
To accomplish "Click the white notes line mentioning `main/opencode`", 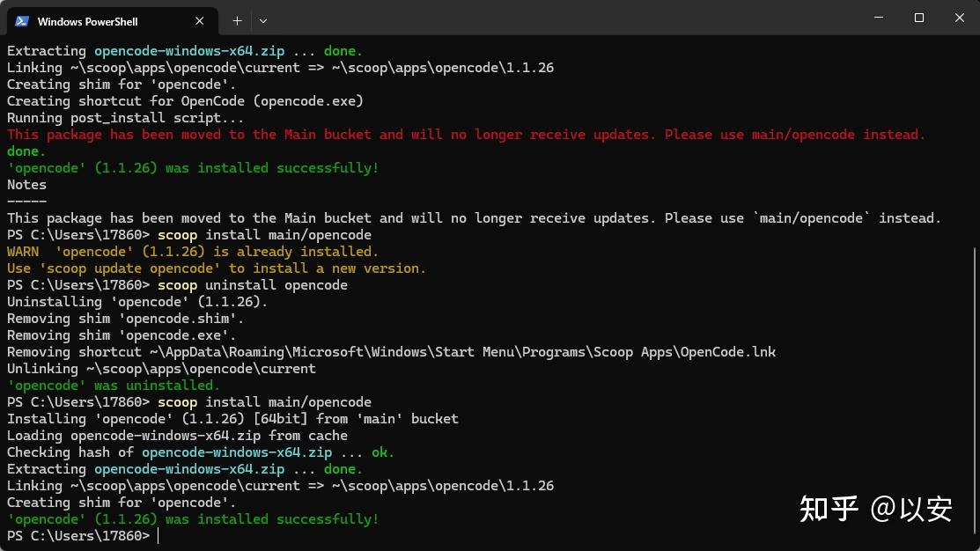I will click(474, 218).
